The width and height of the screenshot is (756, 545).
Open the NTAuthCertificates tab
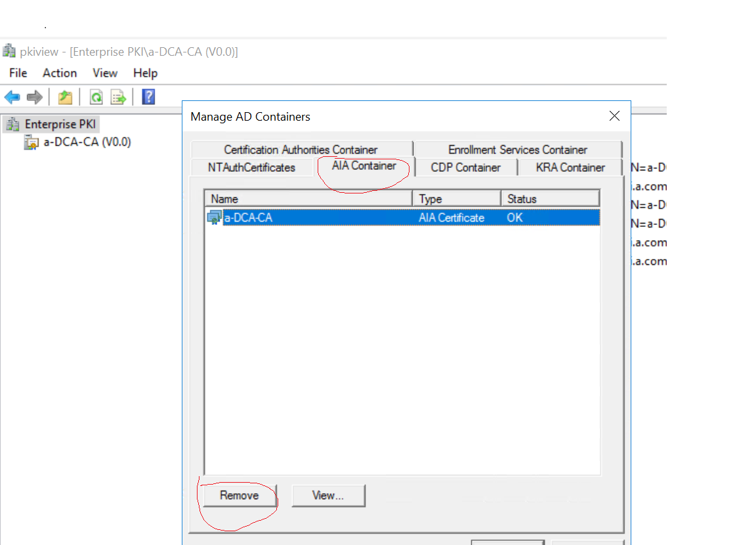click(x=251, y=167)
